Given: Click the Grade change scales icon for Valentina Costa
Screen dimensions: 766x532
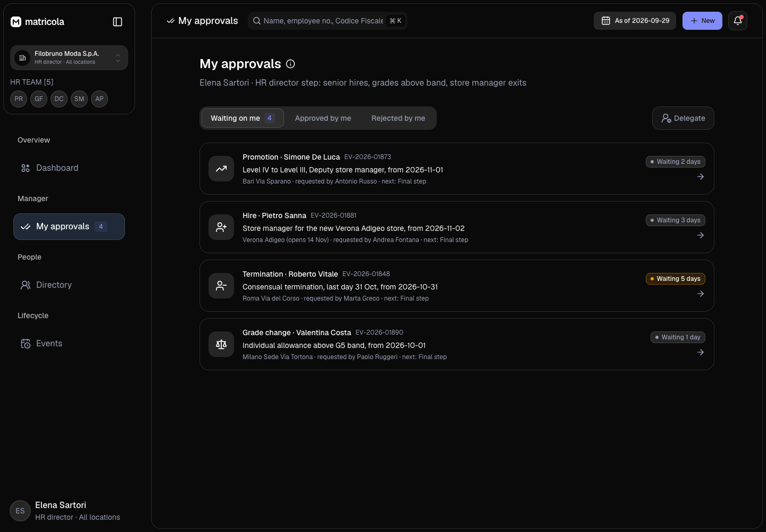Looking at the screenshot, I should click(221, 344).
